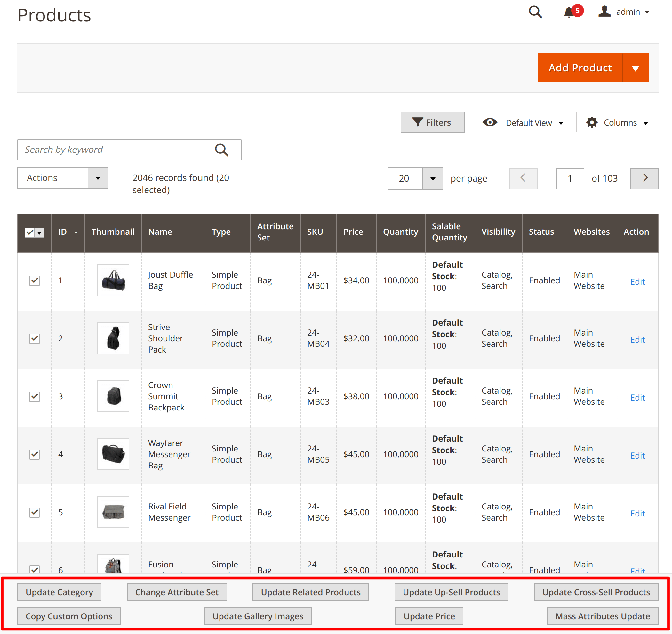Click Copy Custom Options button
Image resolution: width=672 pixels, height=634 pixels.
69,616
